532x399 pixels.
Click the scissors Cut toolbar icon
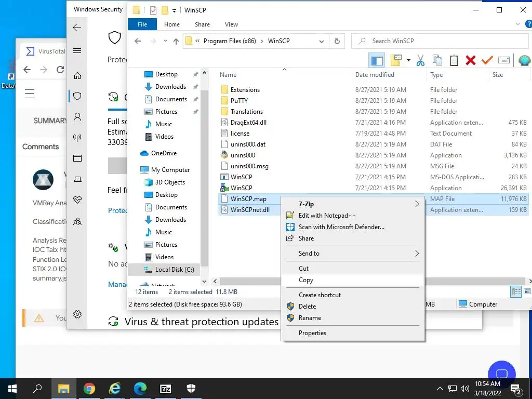pyautogui.click(x=420, y=60)
